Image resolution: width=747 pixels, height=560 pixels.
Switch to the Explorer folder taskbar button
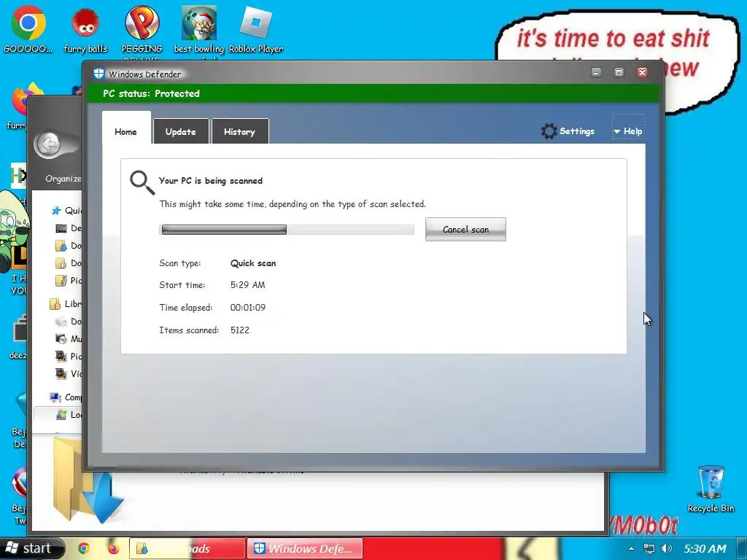pyautogui.click(x=187, y=548)
